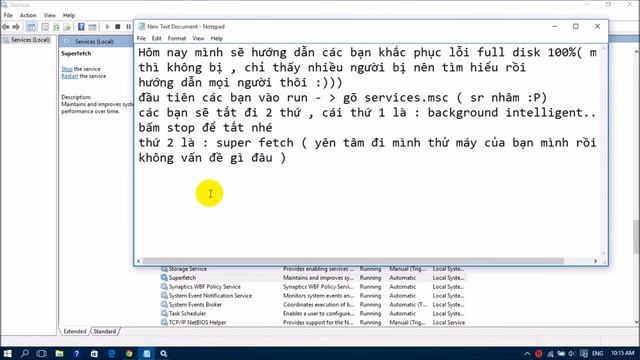Pause the service with the pause icon
Image resolution: width=640 pixels, height=360 pixels.
coord(129,27)
